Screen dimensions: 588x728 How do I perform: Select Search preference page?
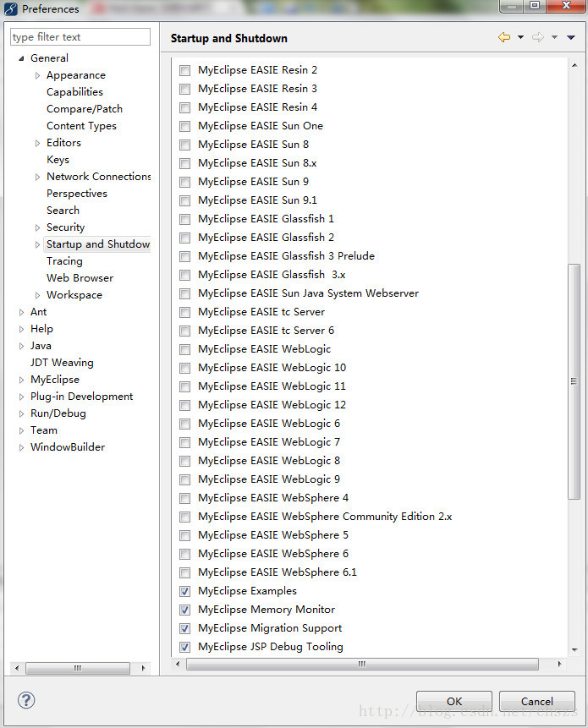tap(63, 211)
